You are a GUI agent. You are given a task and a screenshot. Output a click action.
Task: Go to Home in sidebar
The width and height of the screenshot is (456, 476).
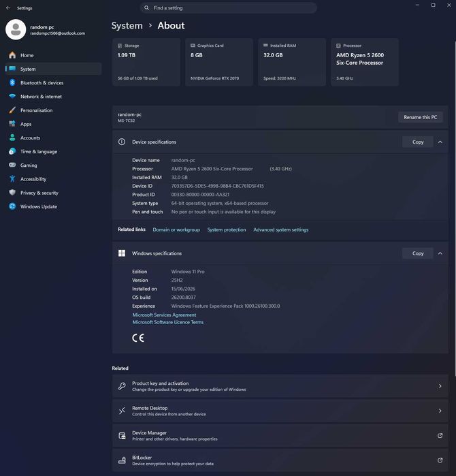tap(54, 55)
